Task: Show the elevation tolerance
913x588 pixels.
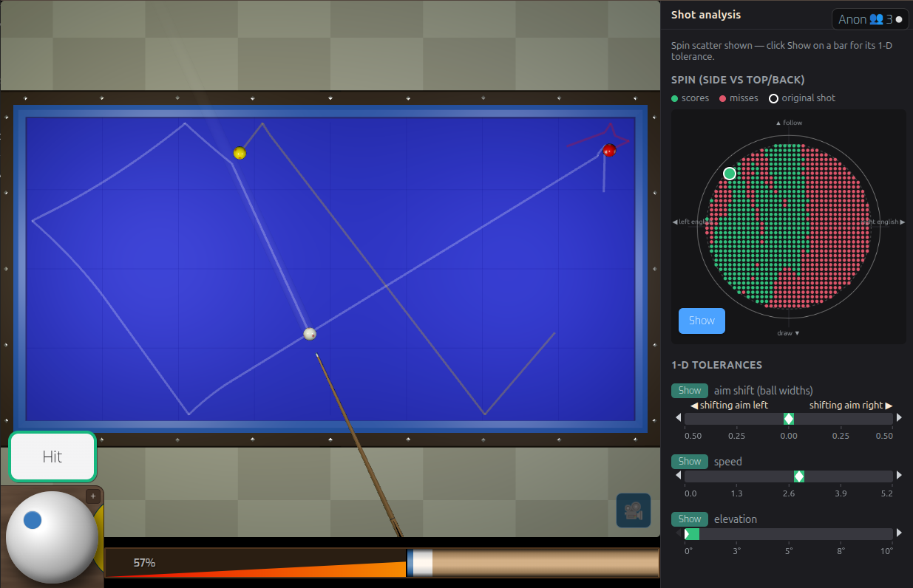Action: (x=690, y=519)
